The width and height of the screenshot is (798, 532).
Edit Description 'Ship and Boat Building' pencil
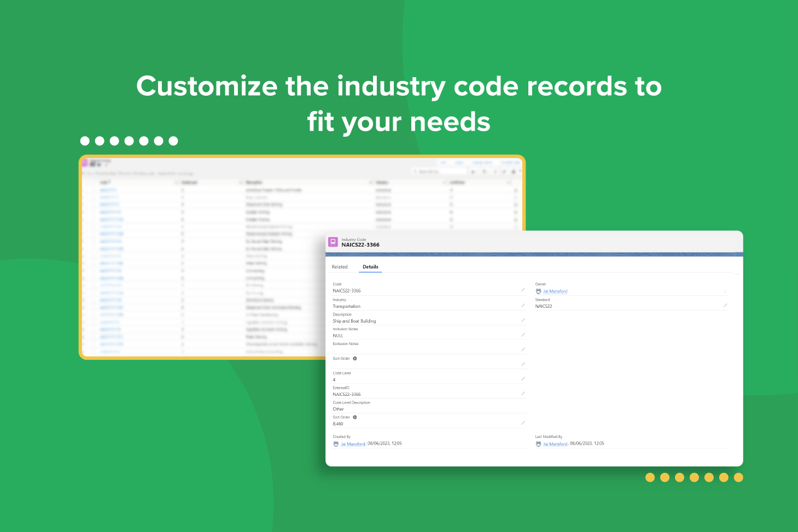[x=523, y=320]
